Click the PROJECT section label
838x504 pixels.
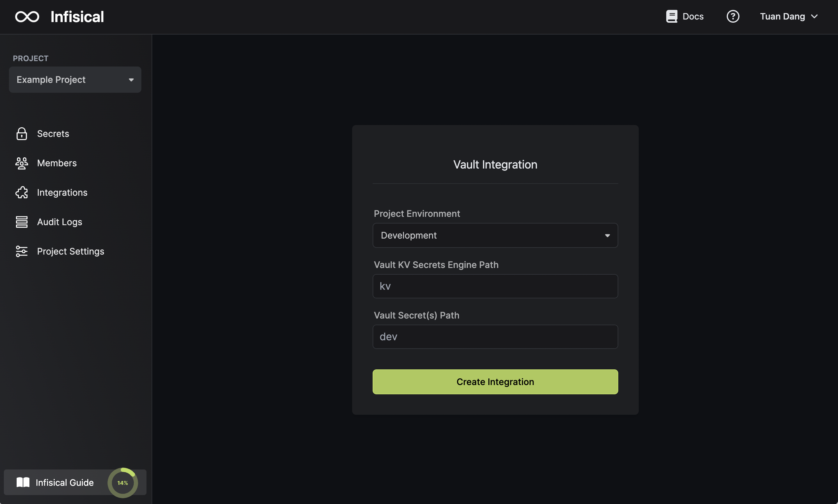coord(31,59)
